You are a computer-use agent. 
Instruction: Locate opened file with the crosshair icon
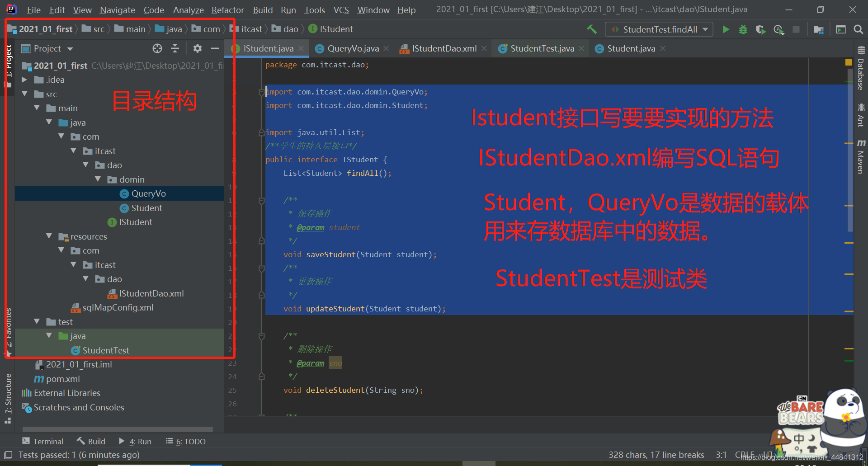pyautogui.click(x=157, y=48)
